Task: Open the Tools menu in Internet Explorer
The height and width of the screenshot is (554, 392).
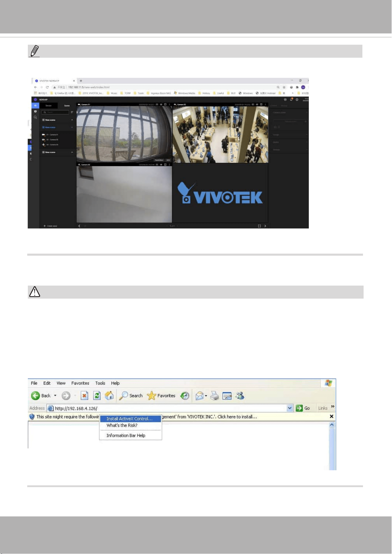Action: [x=100, y=383]
